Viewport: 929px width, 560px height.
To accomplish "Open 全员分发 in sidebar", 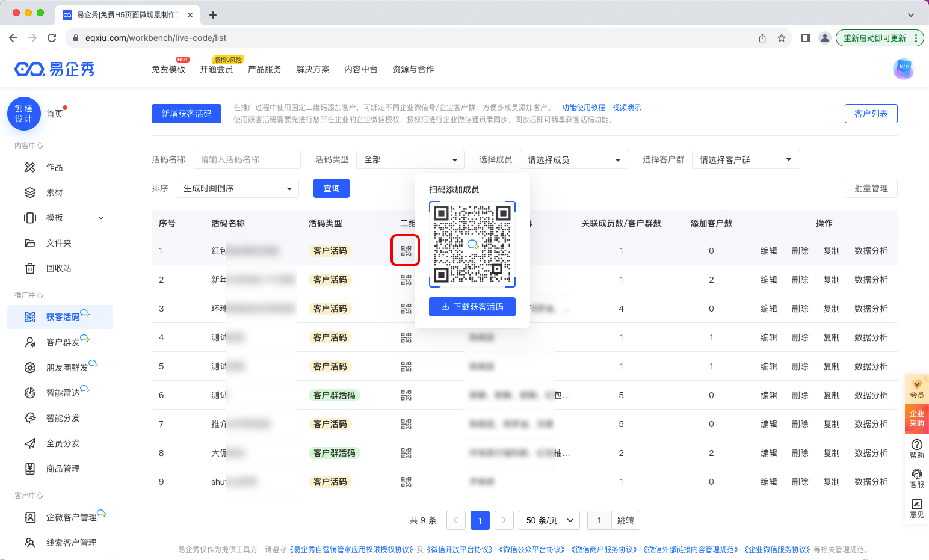I will pyautogui.click(x=63, y=443).
